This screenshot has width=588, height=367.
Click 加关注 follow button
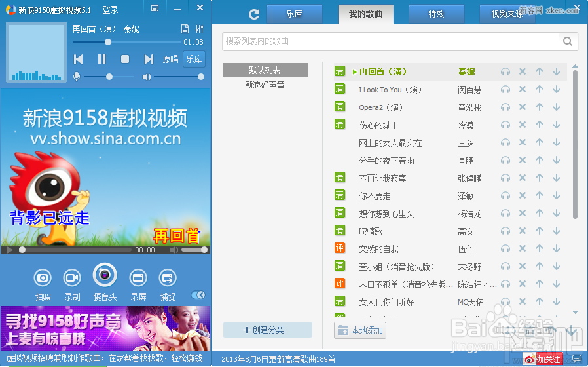pos(543,359)
